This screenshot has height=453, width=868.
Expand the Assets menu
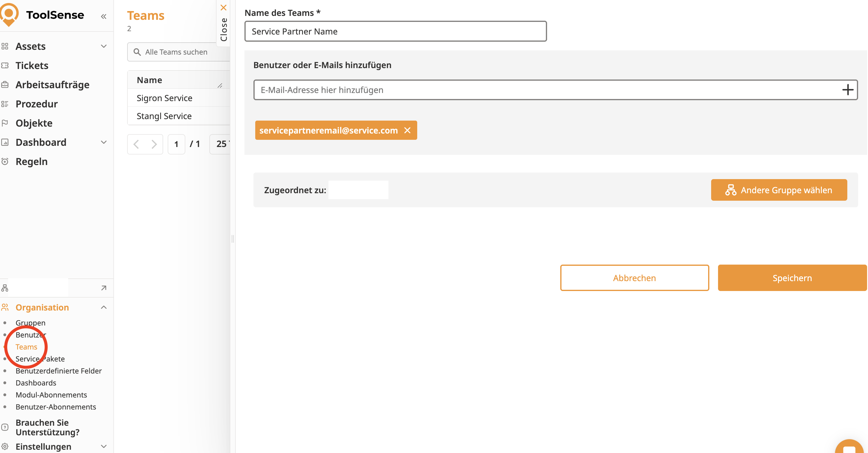point(103,46)
